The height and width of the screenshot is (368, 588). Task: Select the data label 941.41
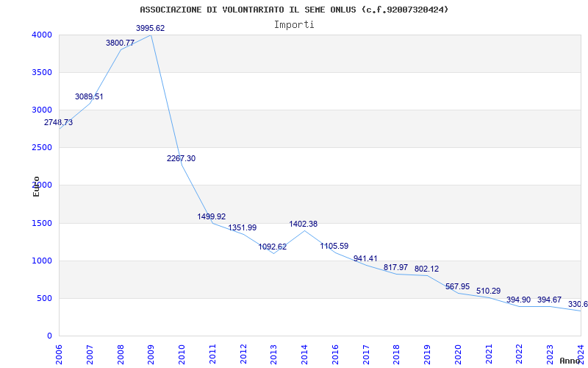pos(365,258)
